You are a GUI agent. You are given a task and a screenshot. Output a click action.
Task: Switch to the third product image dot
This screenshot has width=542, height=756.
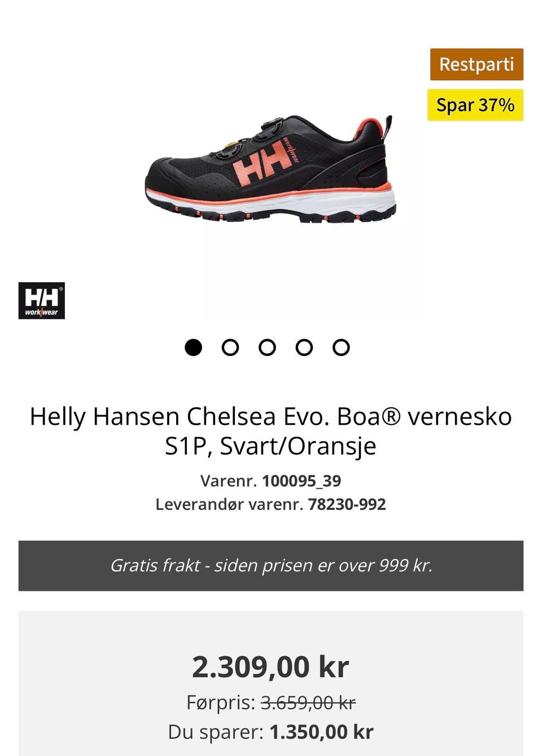tap(267, 348)
